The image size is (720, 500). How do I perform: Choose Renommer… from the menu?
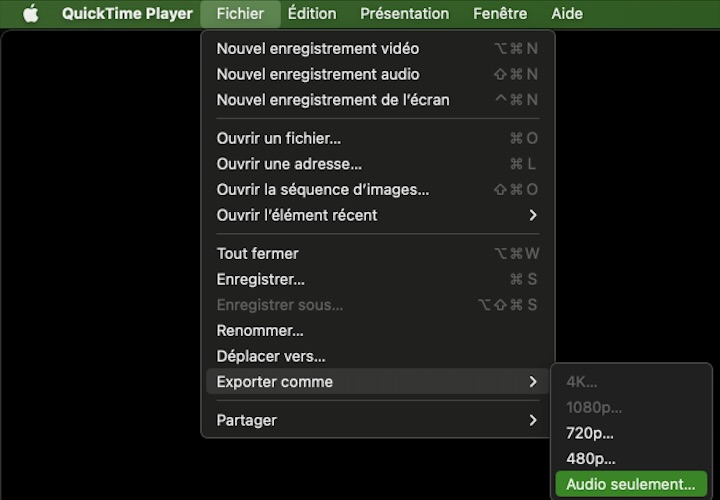pyautogui.click(x=260, y=330)
